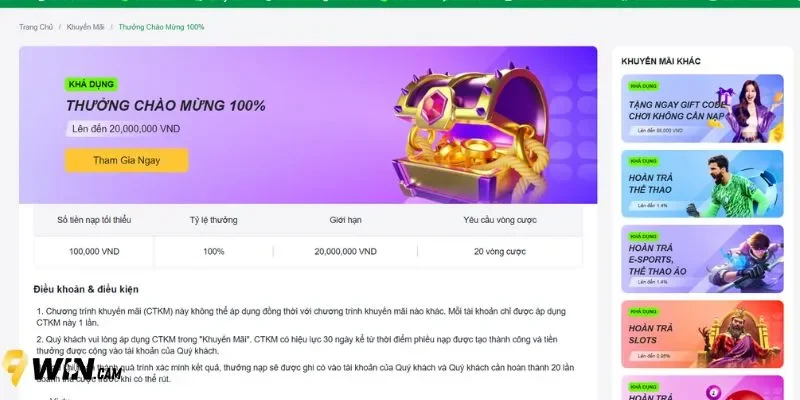Click the 20 vòng cược requirement cell
800x400 pixels.
point(499,252)
